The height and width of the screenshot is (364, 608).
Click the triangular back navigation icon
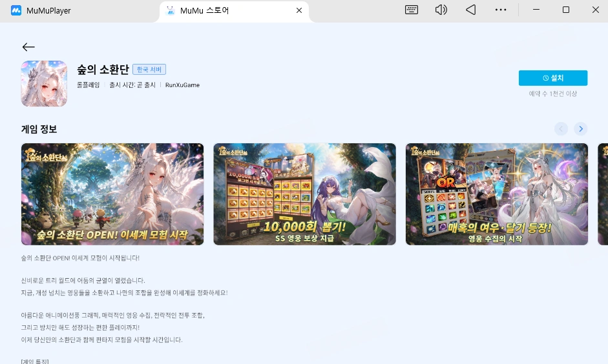tap(471, 10)
